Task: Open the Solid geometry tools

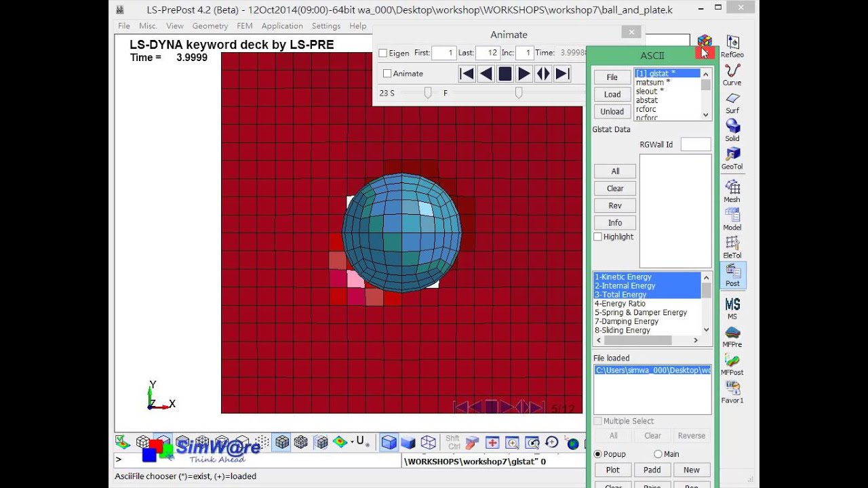Action: click(x=732, y=130)
